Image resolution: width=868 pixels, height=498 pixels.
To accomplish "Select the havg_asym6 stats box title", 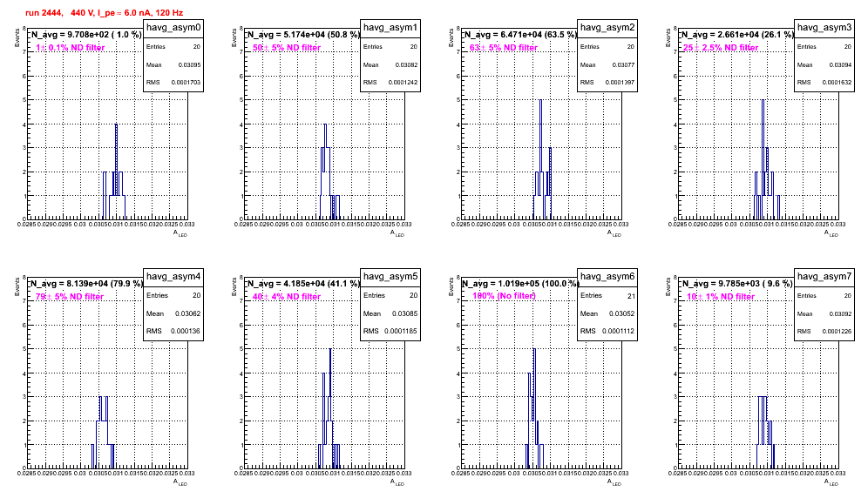I will 607,276.
